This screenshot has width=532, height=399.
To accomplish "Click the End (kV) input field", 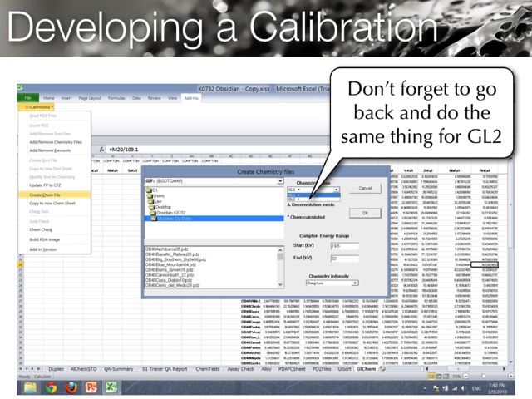I will click(342, 259).
